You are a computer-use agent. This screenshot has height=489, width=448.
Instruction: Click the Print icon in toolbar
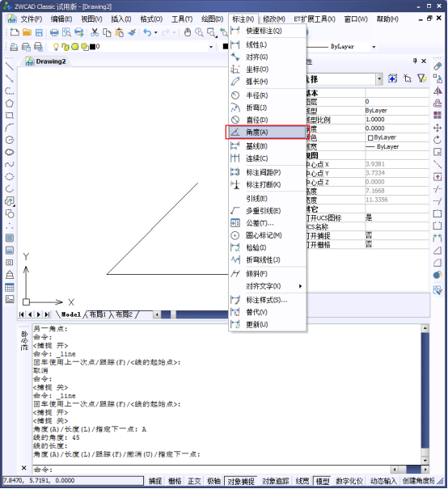[x=54, y=32]
